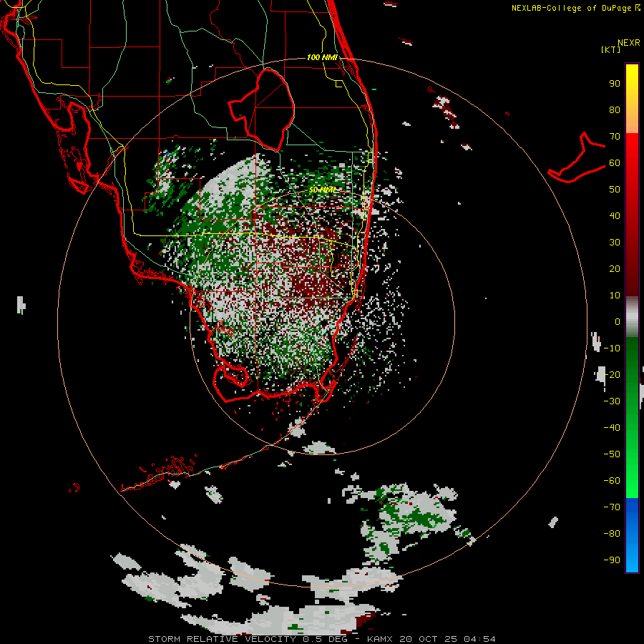Click the 80 value on velocity scale

[615, 110]
